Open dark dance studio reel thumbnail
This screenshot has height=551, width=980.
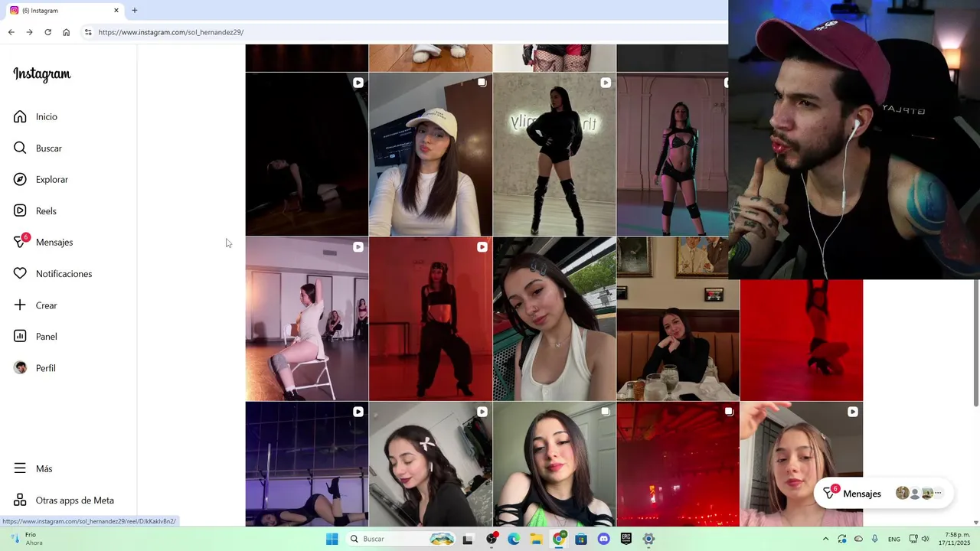tap(306, 154)
